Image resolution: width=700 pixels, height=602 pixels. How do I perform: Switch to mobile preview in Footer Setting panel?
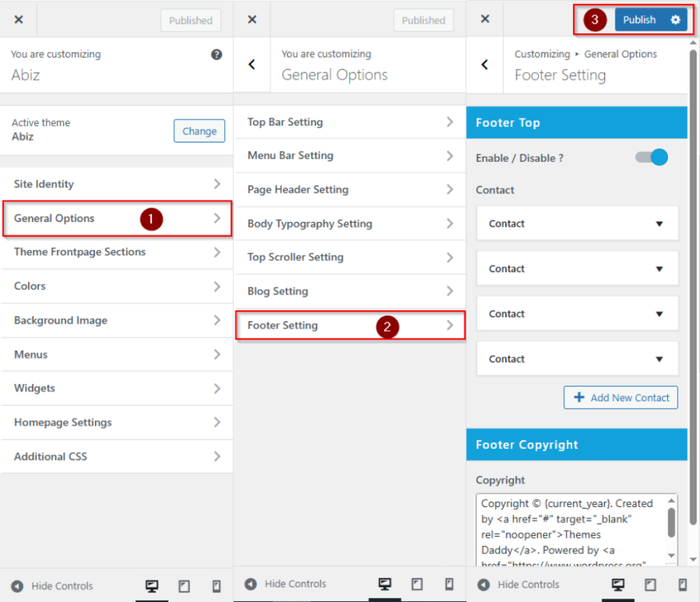tap(682, 585)
